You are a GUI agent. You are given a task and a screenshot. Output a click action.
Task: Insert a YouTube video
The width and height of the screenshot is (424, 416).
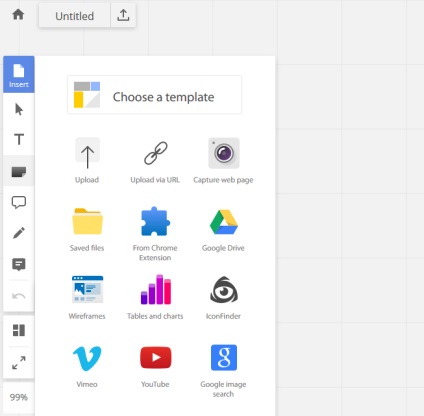point(155,366)
